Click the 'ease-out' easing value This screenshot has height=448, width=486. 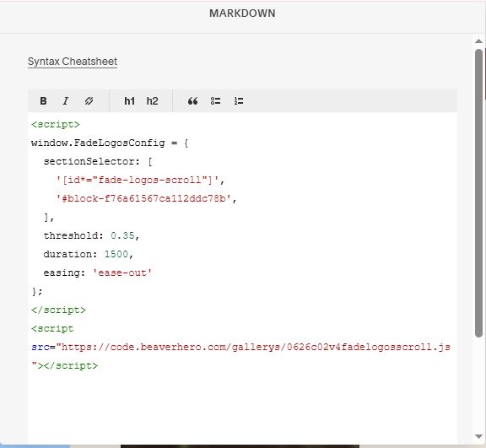click(122, 273)
